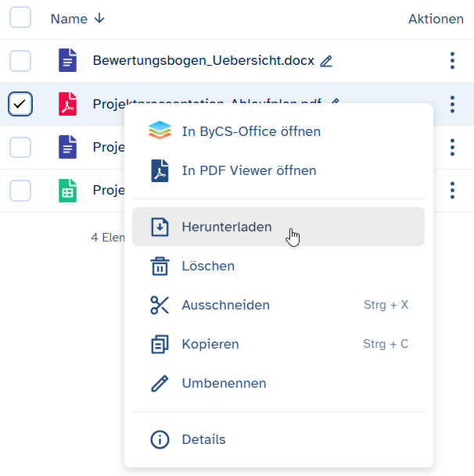Click the PDF Viewer icon in menu
Viewport: 474px width, 476px height.
click(x=160, y=170)
